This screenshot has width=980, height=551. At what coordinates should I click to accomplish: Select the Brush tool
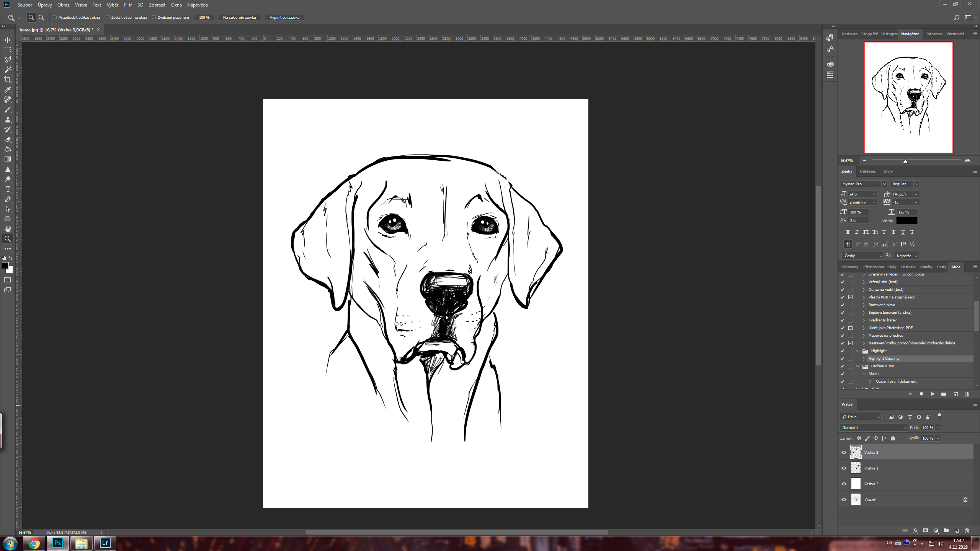click(8, 110)
